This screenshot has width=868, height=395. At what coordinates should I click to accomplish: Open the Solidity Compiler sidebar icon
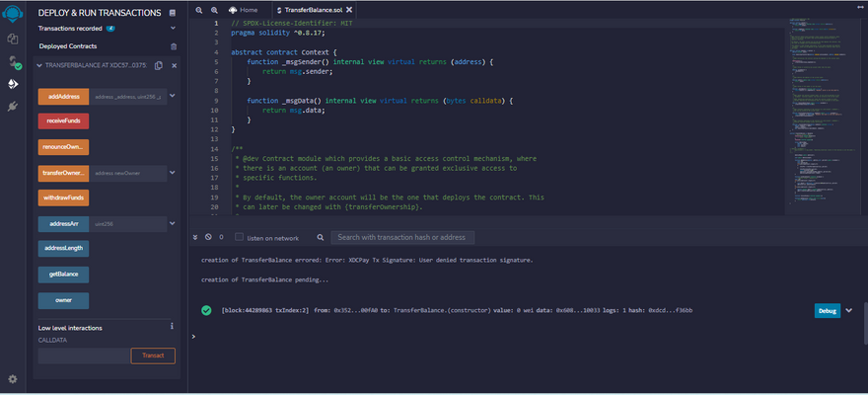(x=14, y=62)
